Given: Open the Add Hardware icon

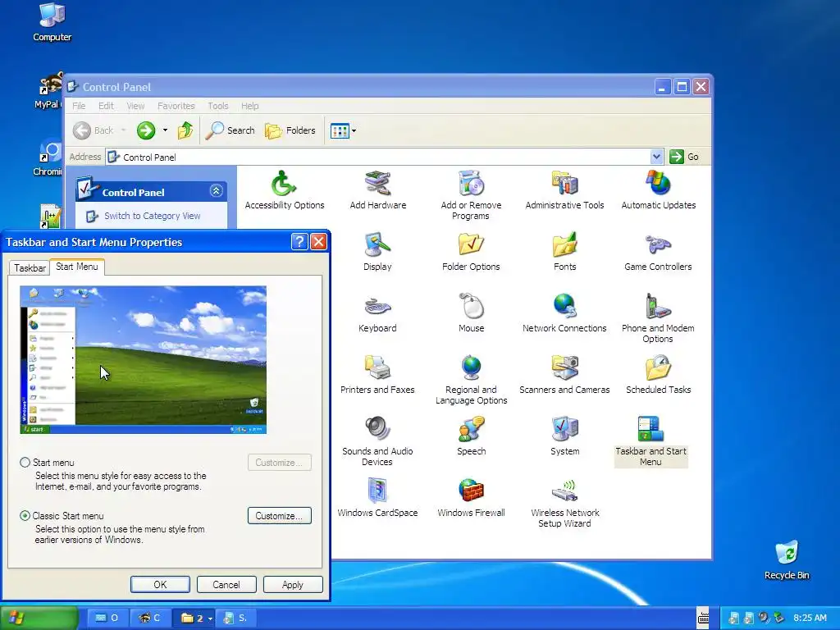Looking at the screenshot, I should (377, 190).
